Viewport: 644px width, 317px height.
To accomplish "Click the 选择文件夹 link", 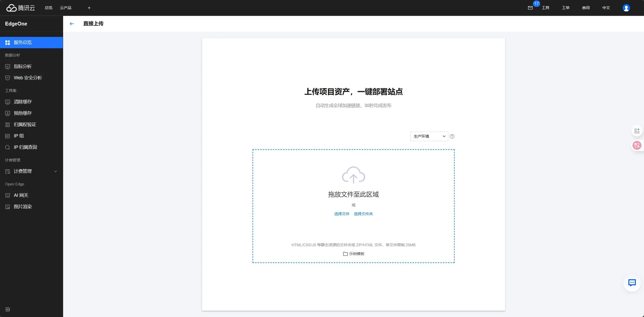I will point(363,214).
